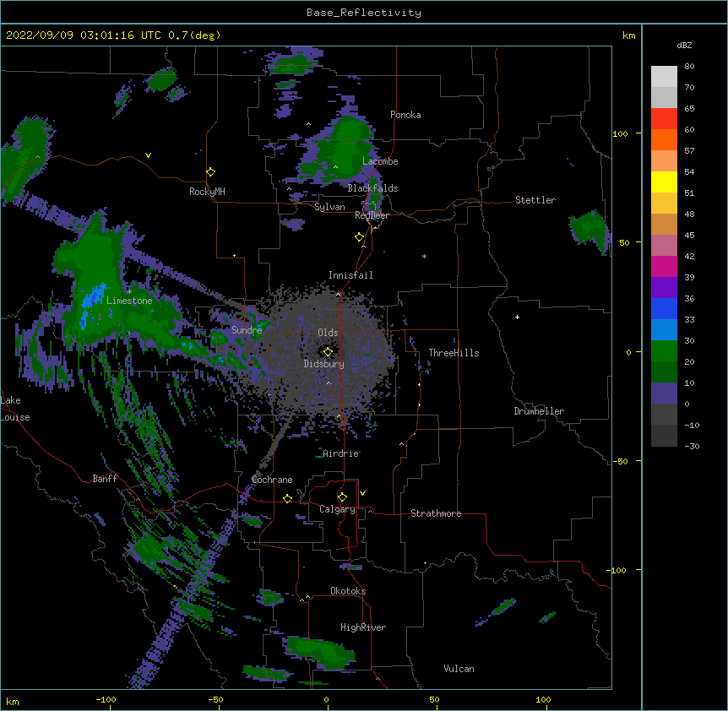Click the Vulcan town label

click(459, 669)
